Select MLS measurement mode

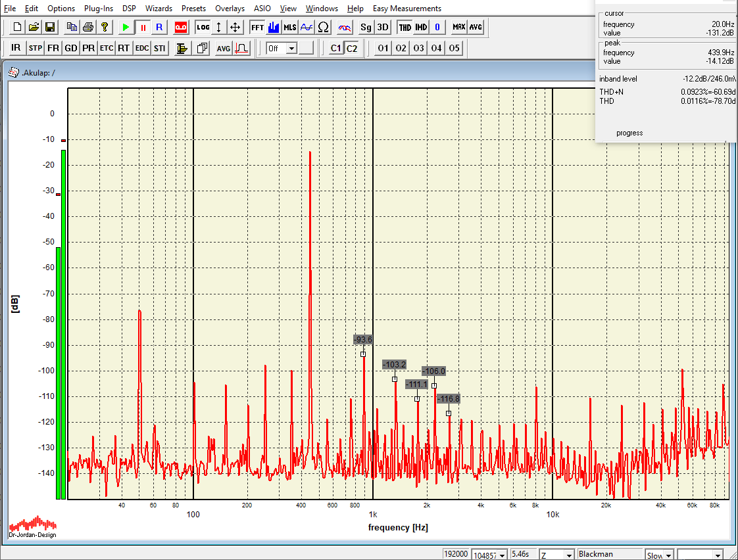pyautogui.click(x=290, y=27)
